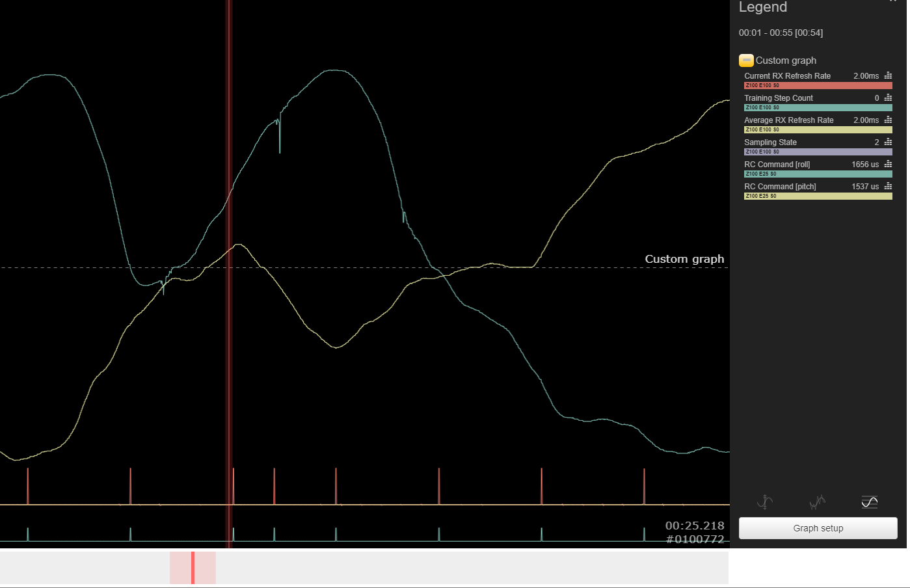Select the Current RX Refresh Rate field label

788,76
